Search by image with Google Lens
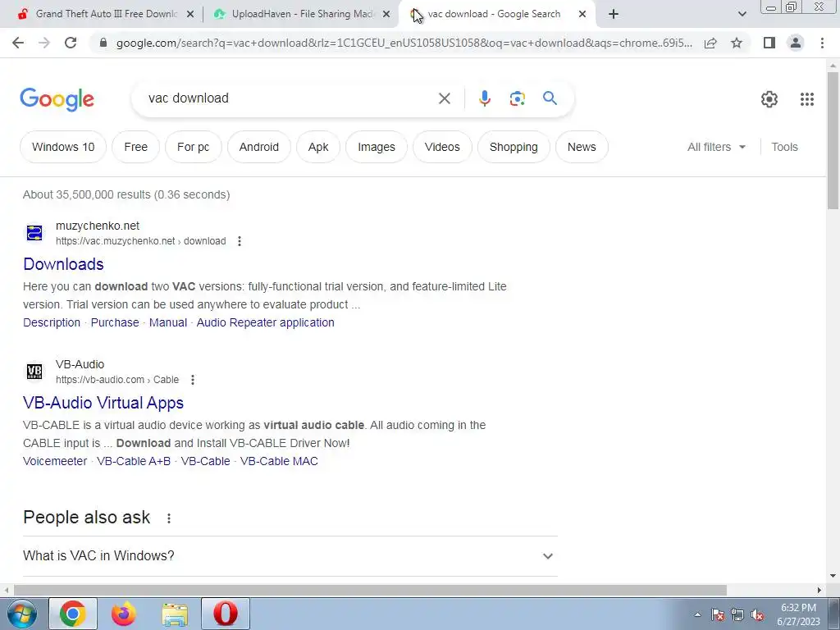Screen dimensions: 840x630 517,98
